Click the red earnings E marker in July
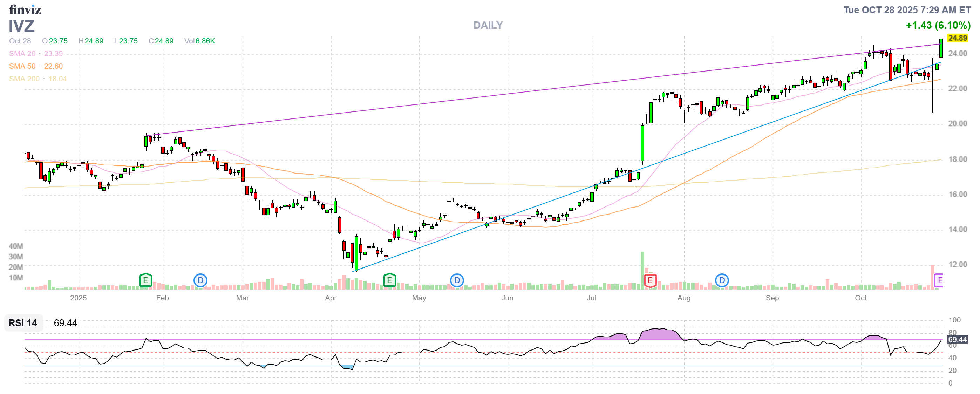980x394 pixels. (650, 281)
